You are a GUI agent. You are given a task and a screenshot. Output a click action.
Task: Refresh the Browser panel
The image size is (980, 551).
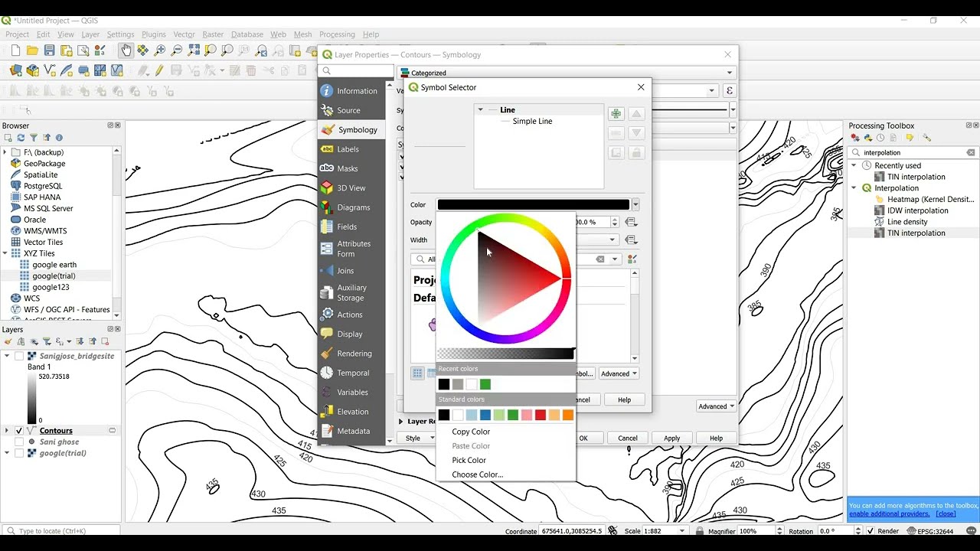pyautogui.click(x=21, y=138)
